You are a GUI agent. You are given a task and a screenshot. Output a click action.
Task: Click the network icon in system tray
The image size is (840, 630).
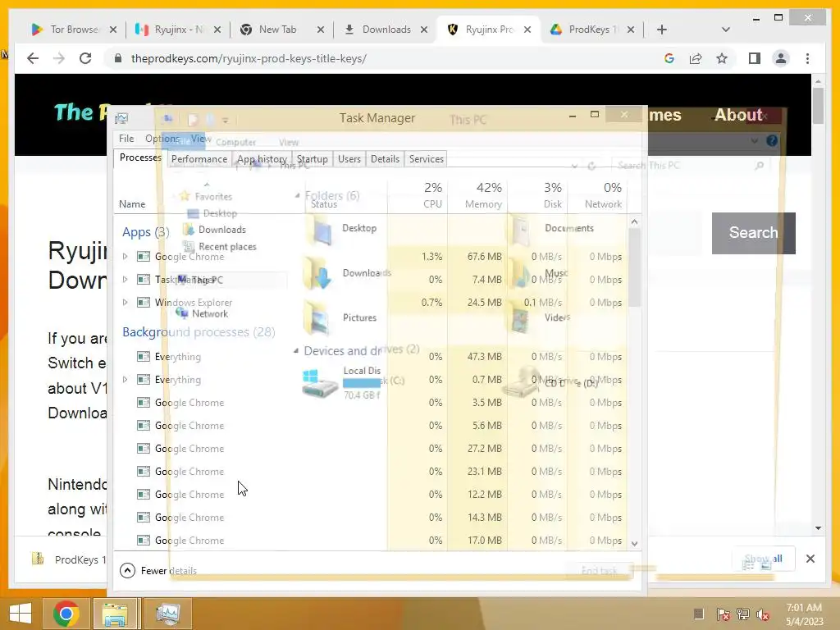(x=743, y=614)
